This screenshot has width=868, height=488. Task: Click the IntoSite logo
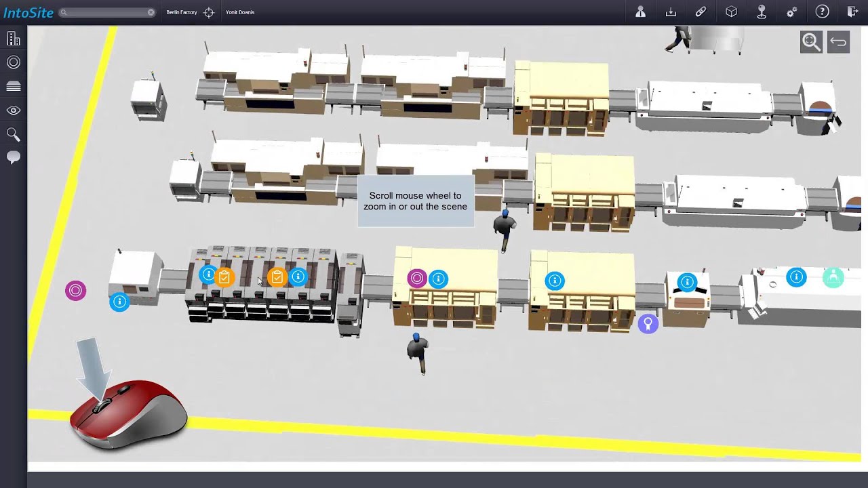[28, 12]
